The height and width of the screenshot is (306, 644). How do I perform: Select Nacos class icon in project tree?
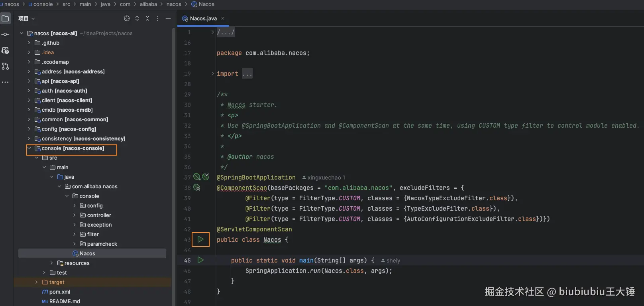coord(76,254)
